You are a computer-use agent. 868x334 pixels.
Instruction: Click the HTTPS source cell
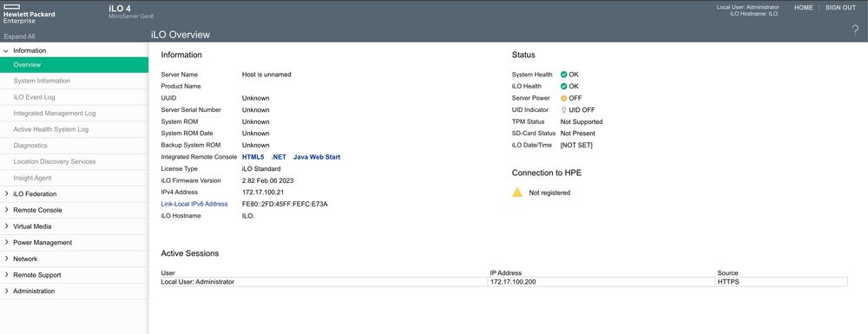click(x=781, y=282)
